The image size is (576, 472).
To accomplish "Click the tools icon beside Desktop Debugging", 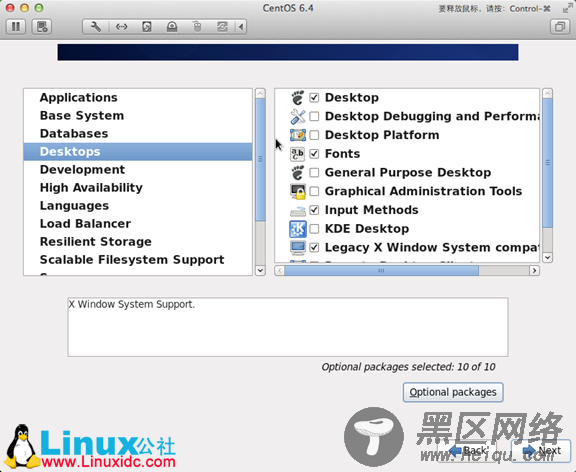I will (298, 116).
